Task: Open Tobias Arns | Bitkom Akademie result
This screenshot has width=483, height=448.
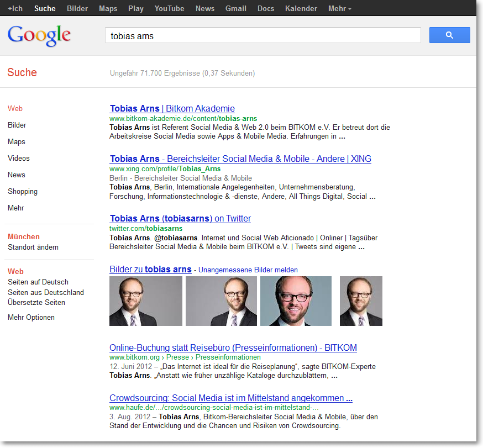Action: (172, 108)
